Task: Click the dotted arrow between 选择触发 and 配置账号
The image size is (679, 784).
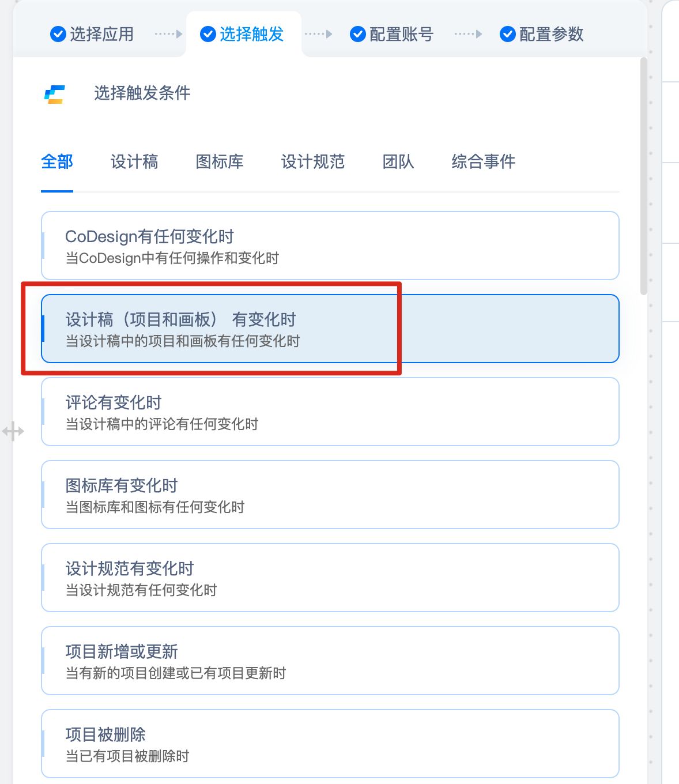Action: coord(319,34)
